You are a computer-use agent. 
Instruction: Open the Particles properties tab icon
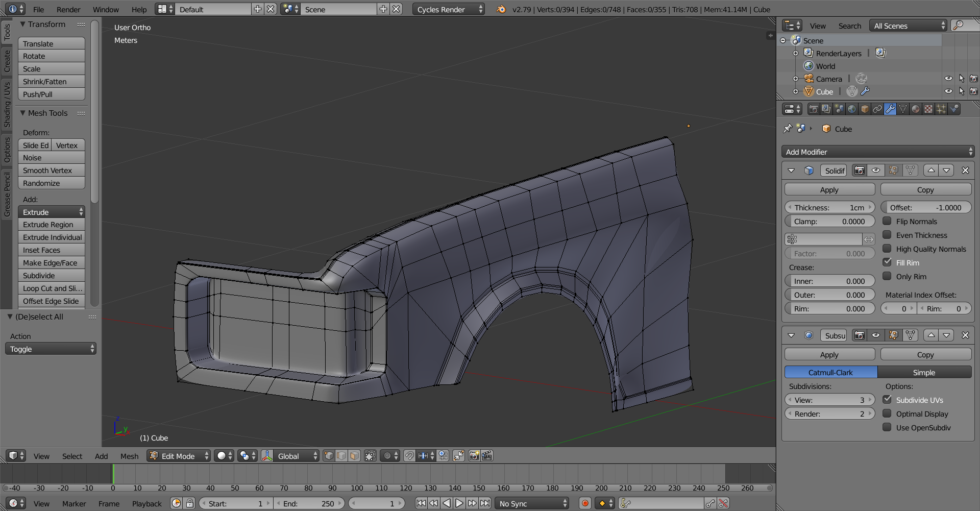941,109
